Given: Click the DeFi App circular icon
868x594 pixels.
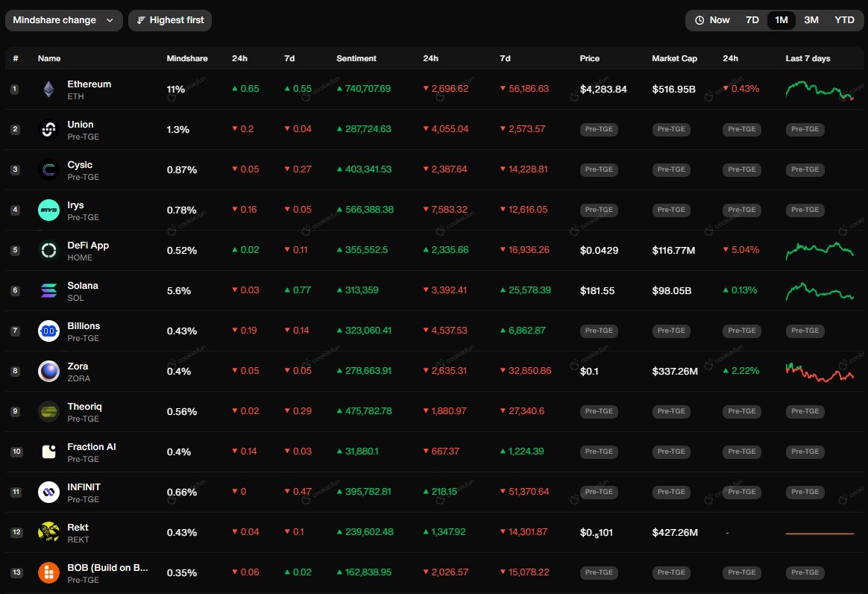Looking at the screenshot, I should tap(48, 250).
